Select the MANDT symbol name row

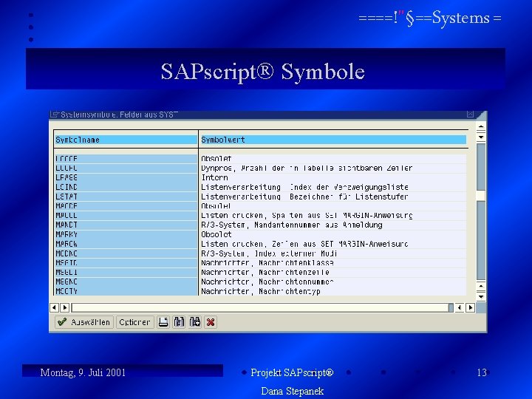[126, 225]
